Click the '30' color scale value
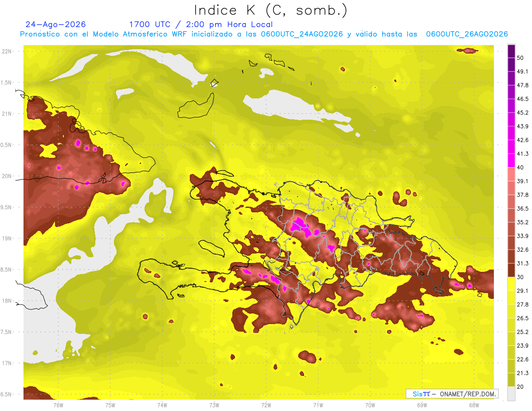This screenshot has width=532, height=411. [520, 277]
